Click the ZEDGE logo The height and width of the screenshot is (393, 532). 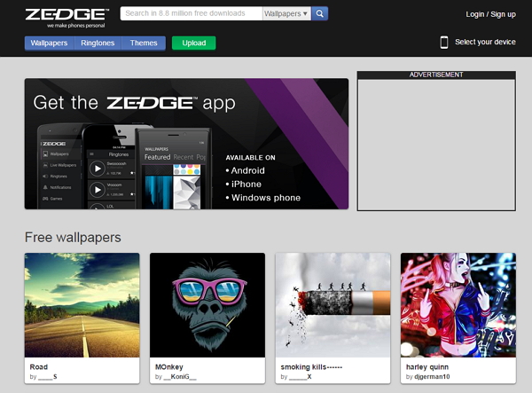[x=66, y=15]
